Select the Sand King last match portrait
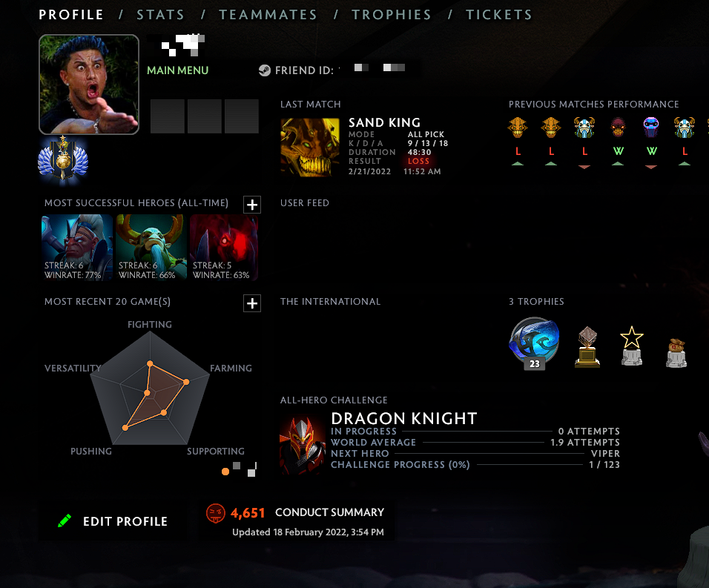The image size is (709, 588). (x=310, y=147)
